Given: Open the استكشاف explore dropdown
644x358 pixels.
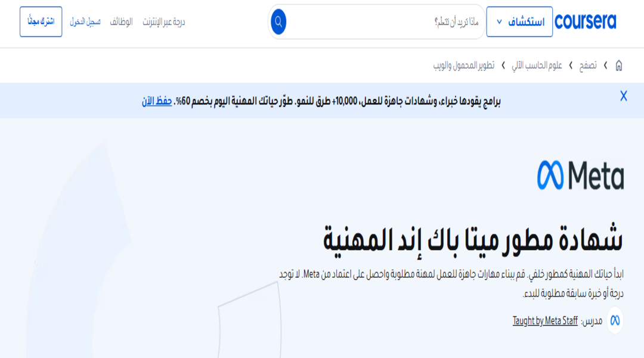Looking at the screenshot, I should point(519,22).
